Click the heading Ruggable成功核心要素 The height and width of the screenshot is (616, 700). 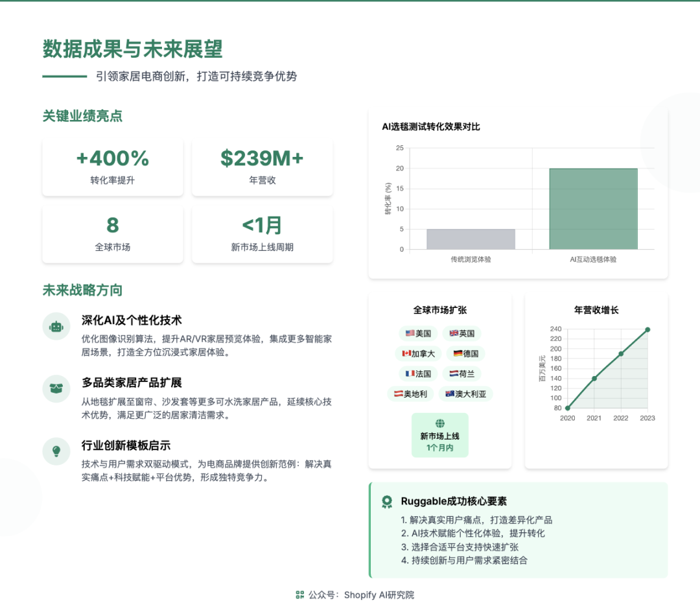click(454, 501)
